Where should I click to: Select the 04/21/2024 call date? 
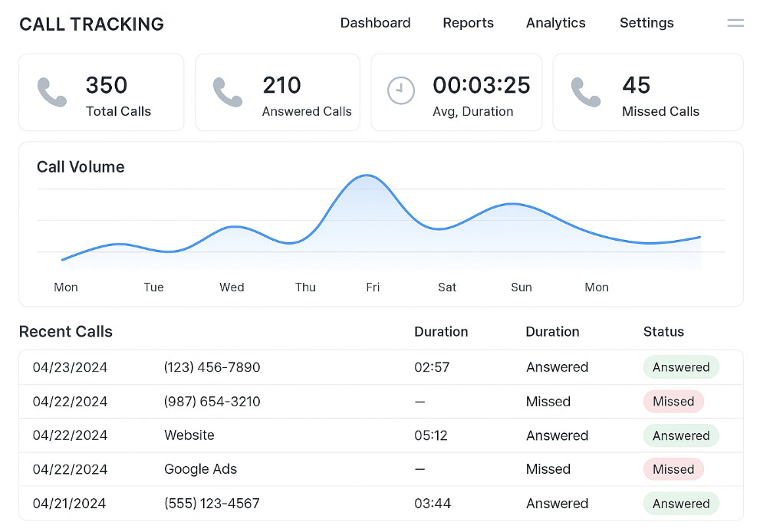coord(69,504)
